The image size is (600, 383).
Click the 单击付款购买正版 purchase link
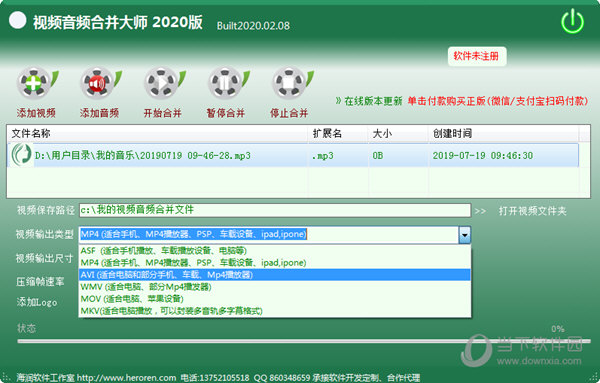[497, 101]
